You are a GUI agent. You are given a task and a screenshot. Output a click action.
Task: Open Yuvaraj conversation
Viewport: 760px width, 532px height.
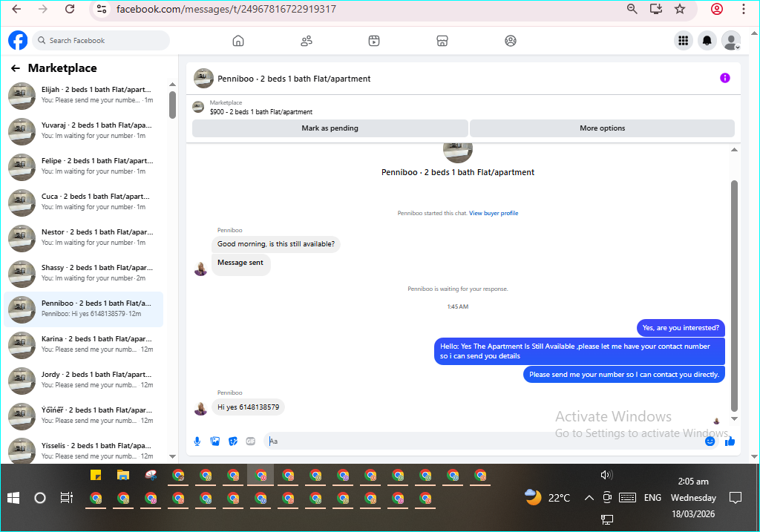83,131
